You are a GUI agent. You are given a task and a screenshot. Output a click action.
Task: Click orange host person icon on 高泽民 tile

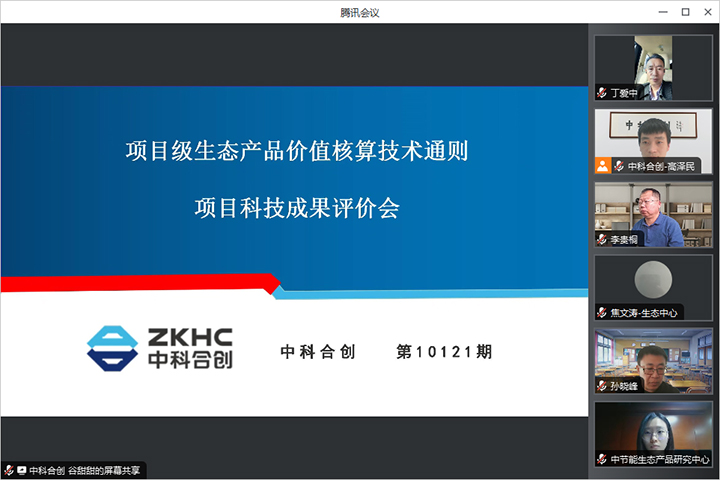pos(602,166)
